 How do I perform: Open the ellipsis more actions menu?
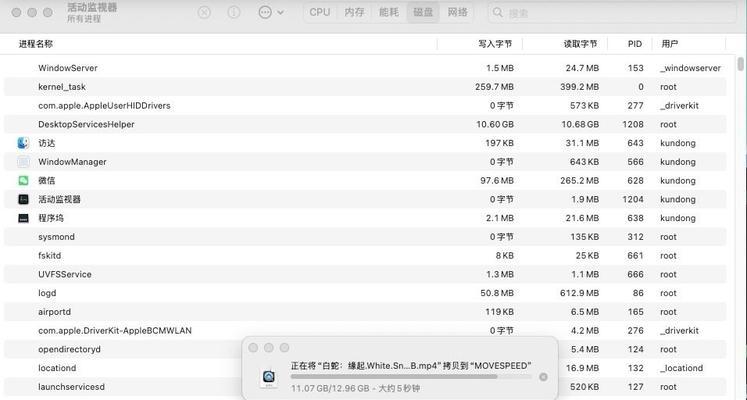point(271,12)
